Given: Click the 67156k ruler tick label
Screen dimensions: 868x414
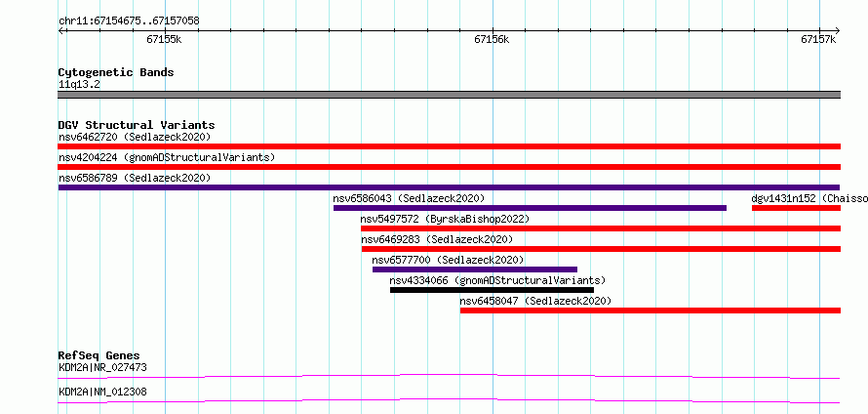Looking at the screenshot, I should pyautogui.click(x=492, y=39).
